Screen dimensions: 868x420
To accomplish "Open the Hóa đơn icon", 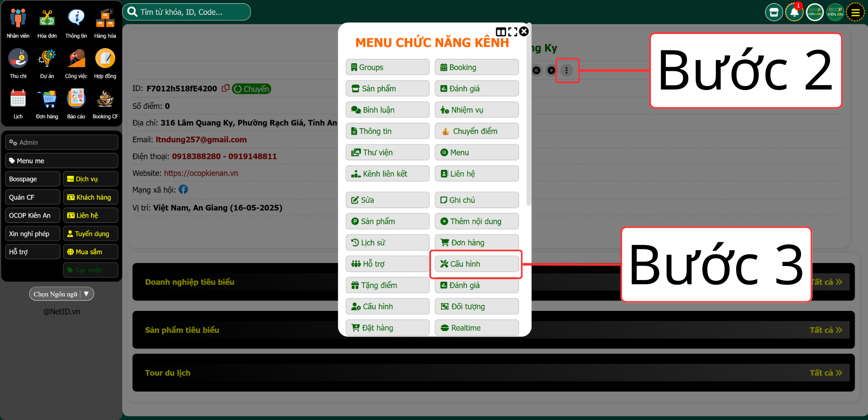I will (47, 18).
